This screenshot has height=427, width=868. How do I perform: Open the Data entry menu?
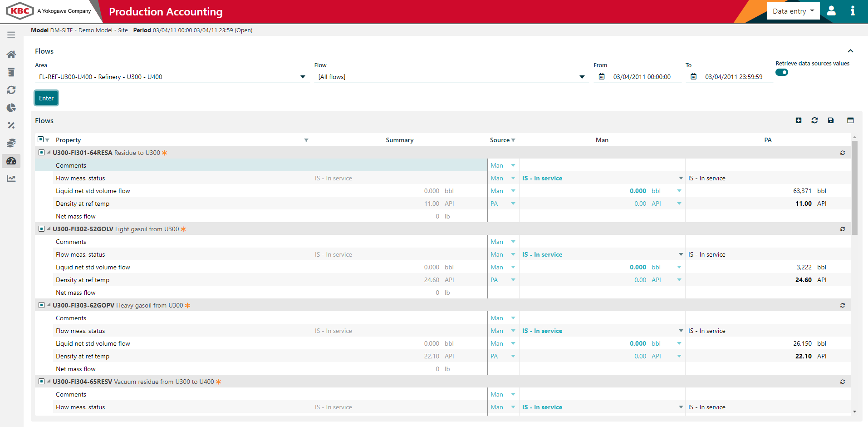pyautogui.click(x=793, y=10)
